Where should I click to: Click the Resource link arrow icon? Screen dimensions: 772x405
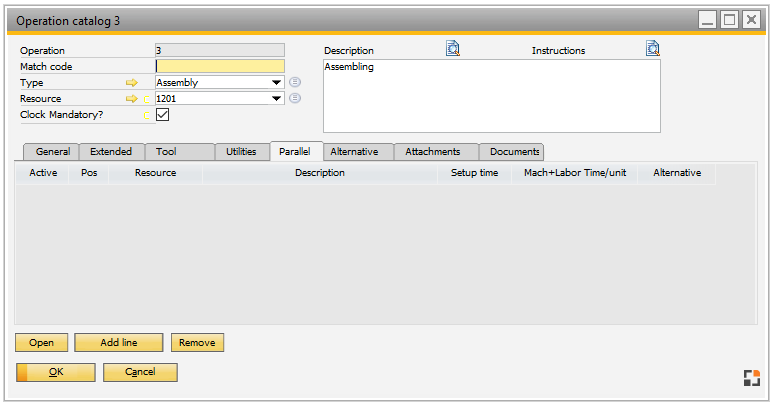point(130,99)
